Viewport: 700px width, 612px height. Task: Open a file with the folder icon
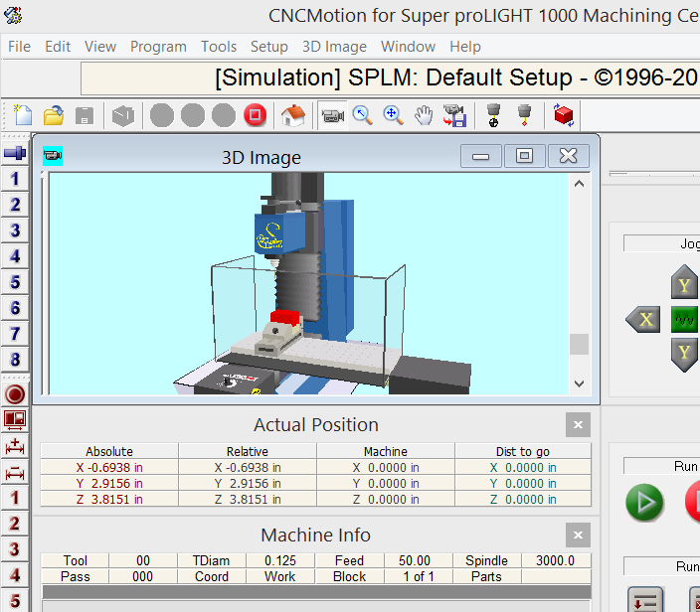coord(54,115)
